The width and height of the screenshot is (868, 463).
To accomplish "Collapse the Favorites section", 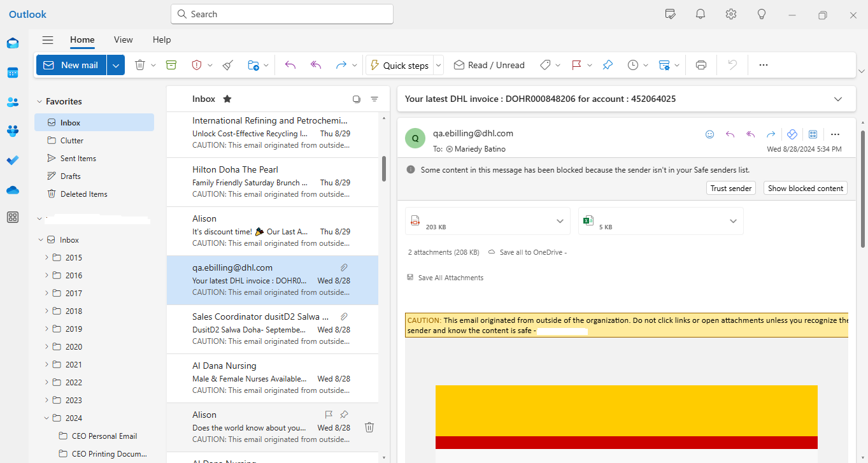I will [x=39, y=102].
